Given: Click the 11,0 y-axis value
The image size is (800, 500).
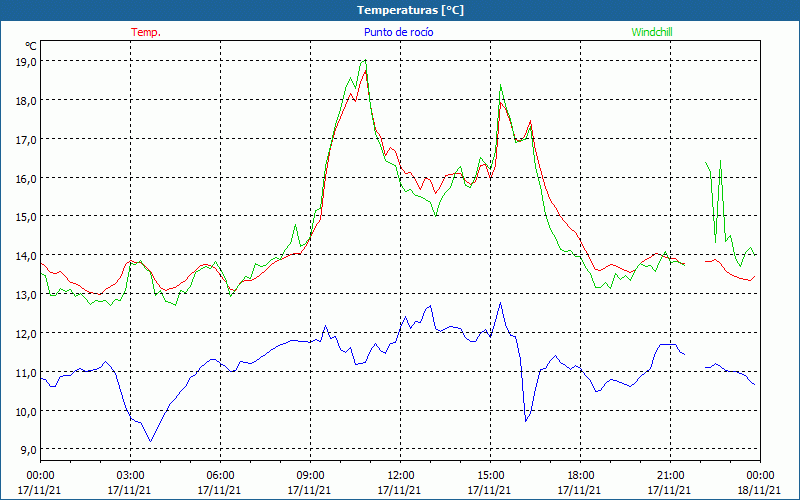Looking at the screenshot, I should pyautogui.click(x=26, y=373).
